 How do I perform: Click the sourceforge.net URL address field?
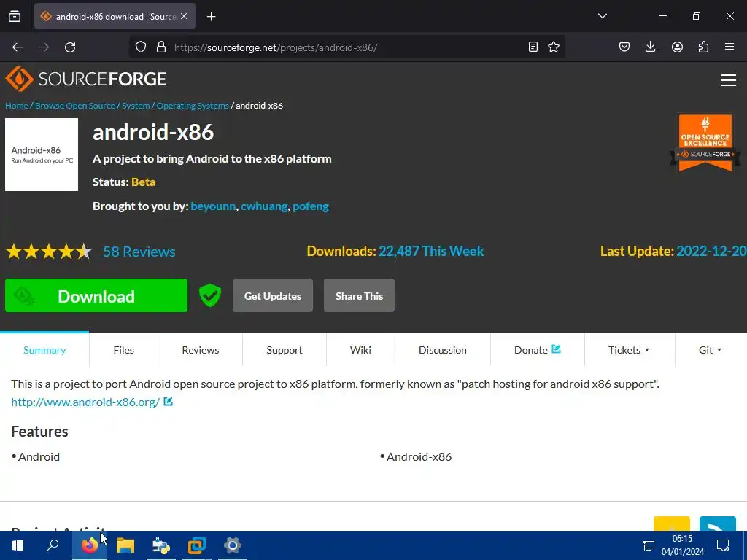click(347, 47)
